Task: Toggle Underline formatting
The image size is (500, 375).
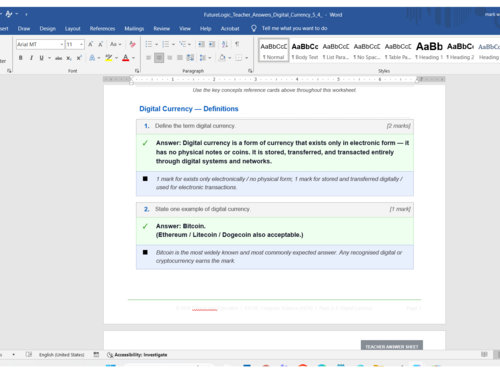Action: (x=41, y=58)
